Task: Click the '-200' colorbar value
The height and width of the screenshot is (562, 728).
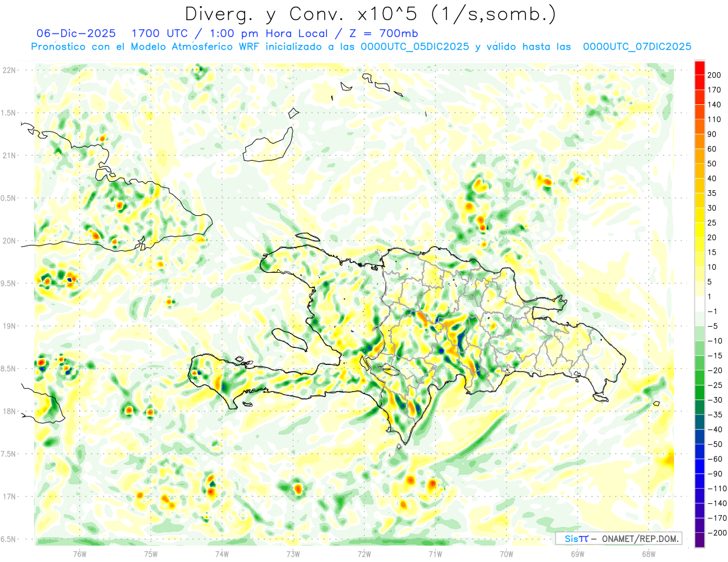Action: (717, 533)
